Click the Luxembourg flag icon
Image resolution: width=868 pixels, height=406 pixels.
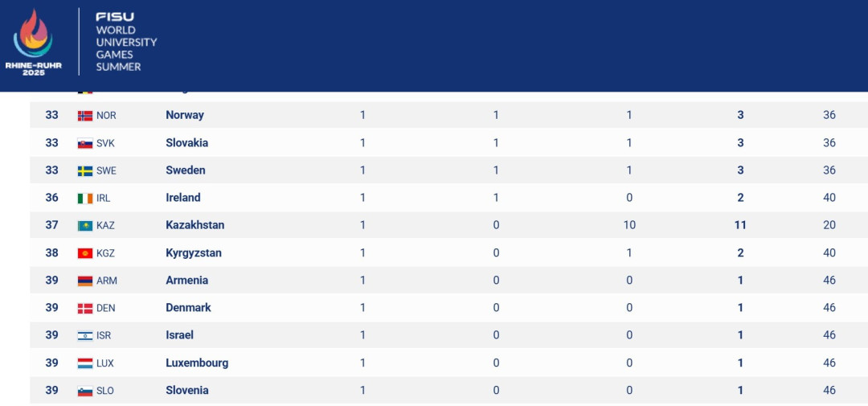tap(85, 363)
